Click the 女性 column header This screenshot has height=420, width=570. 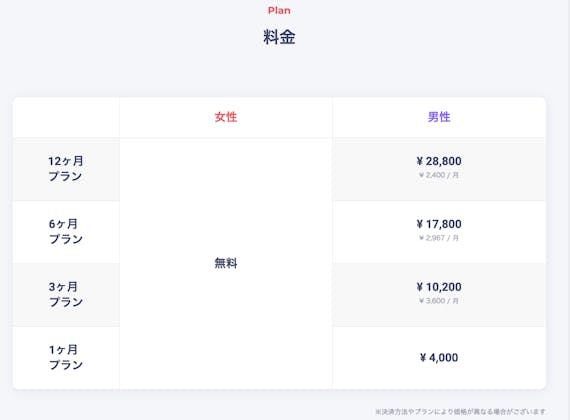(226, 117)
